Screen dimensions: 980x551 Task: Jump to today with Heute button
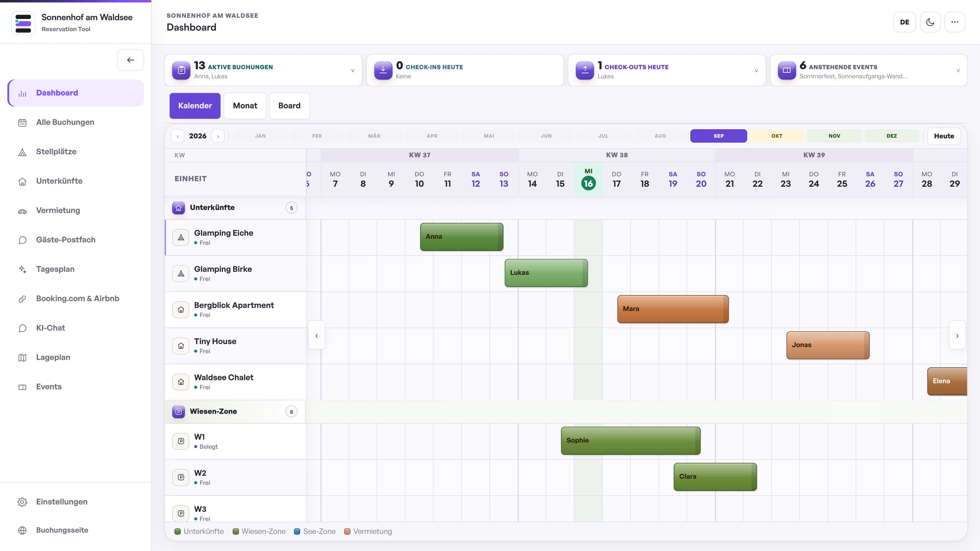pyautogui.click(x=944, y=136)
